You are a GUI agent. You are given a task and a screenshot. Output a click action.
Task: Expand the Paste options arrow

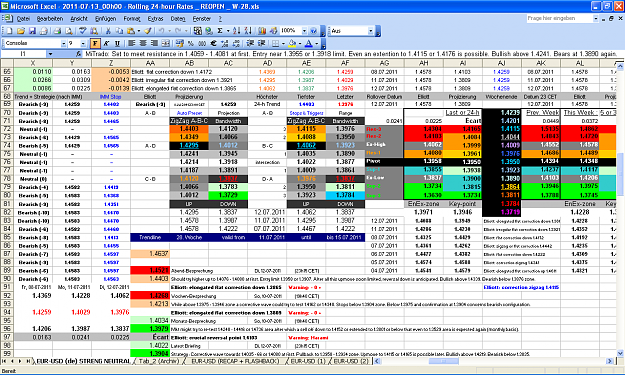coord(139,31)
